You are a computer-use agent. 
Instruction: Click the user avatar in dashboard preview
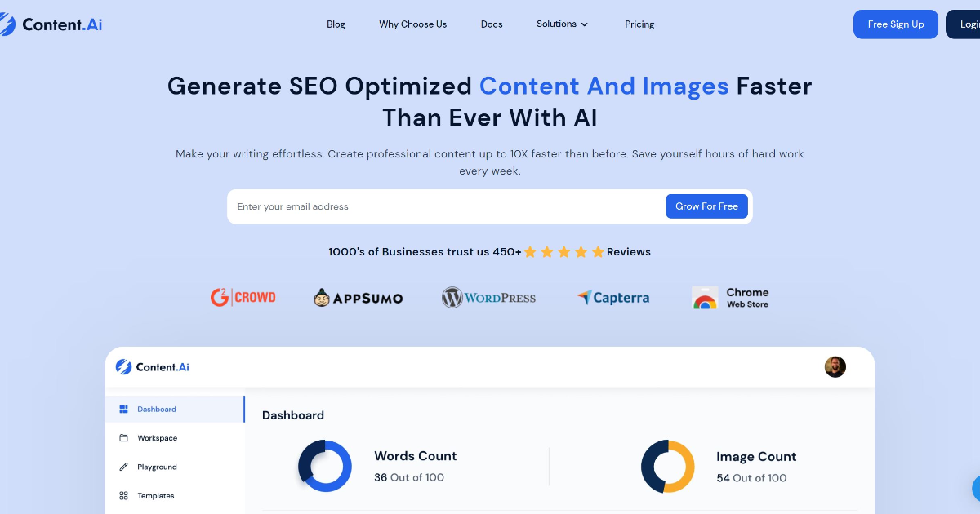click(x=835, y=367)
